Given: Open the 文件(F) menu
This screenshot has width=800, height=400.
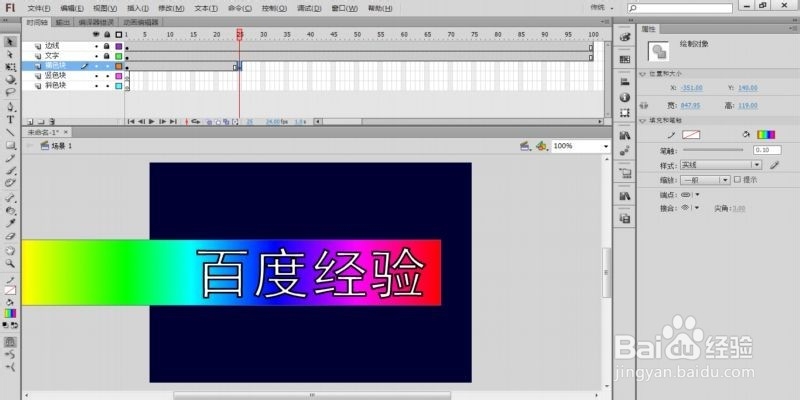Looking at the screenshot, I should point(39,8).
